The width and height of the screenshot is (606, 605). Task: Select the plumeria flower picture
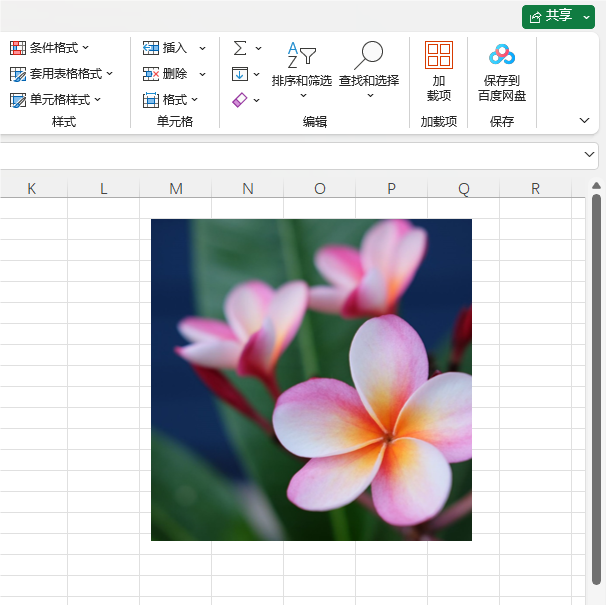(311, 380)
